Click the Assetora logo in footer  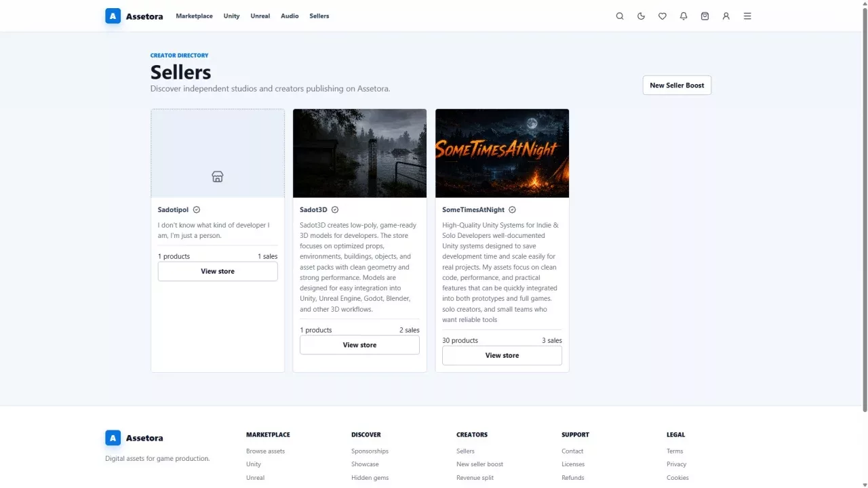pos(134,438)
